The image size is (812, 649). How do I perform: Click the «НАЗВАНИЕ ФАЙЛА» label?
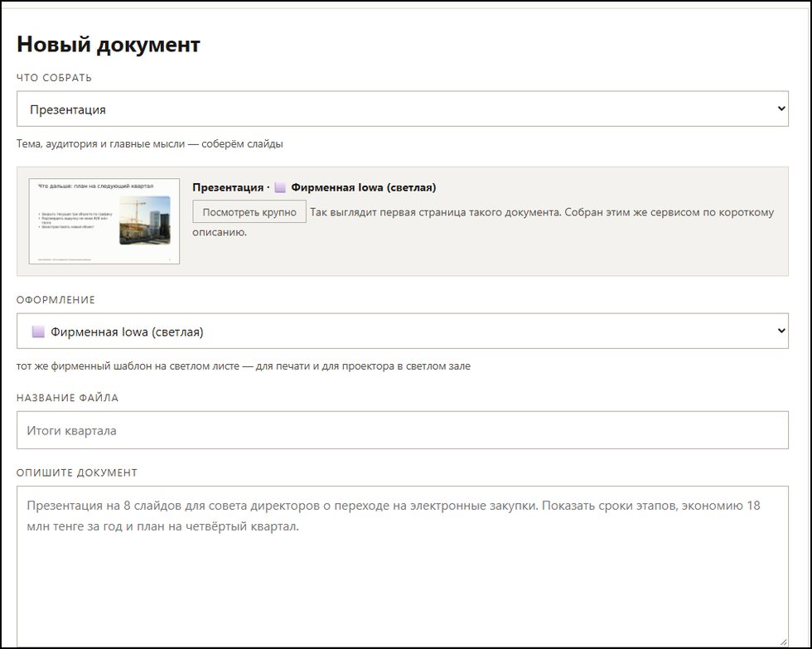[x=67, y=398]
